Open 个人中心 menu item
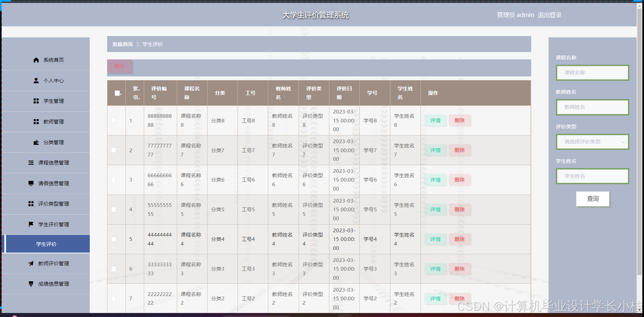The height and width of the screenshot is (317, 644). [x=46, y=81]
